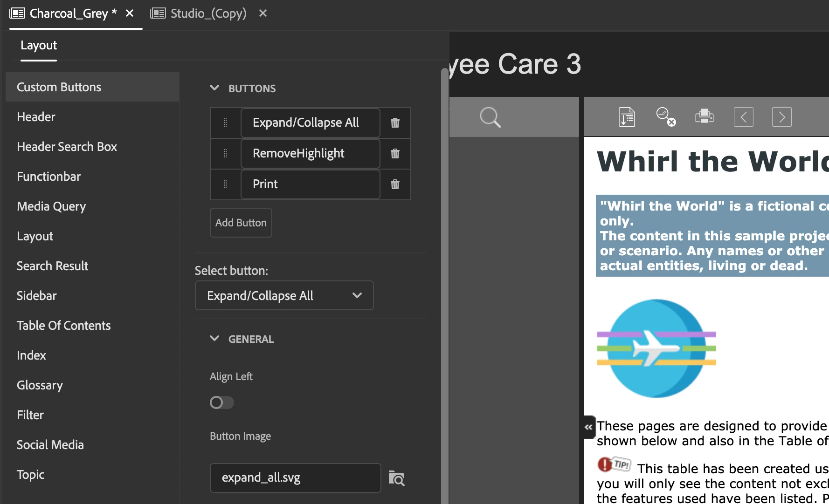Click the search magnifier in preview
Image resolution: width=829 pixels, height=504 pixels.
[490, 117]
